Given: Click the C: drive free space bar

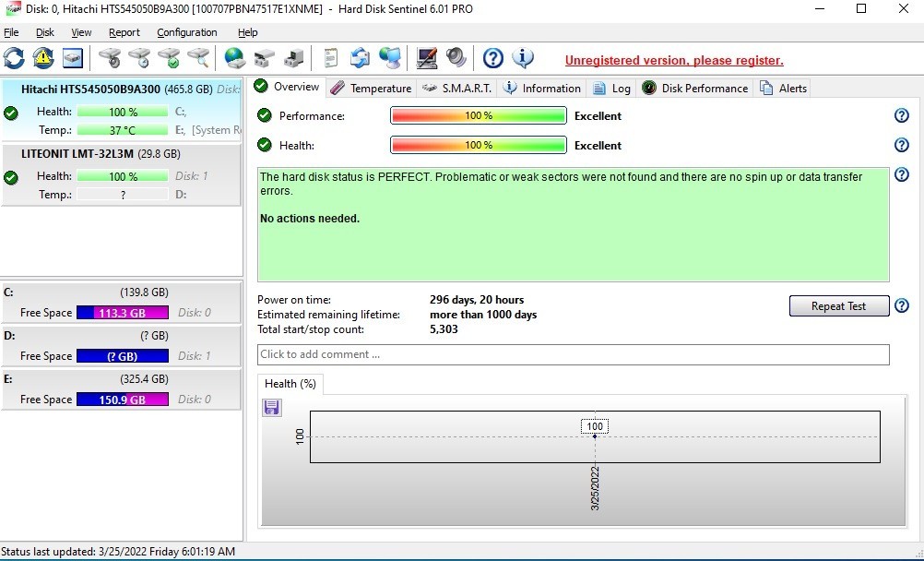Looking at the screenshot, I should pyautogui.click(x=122, y=313).
